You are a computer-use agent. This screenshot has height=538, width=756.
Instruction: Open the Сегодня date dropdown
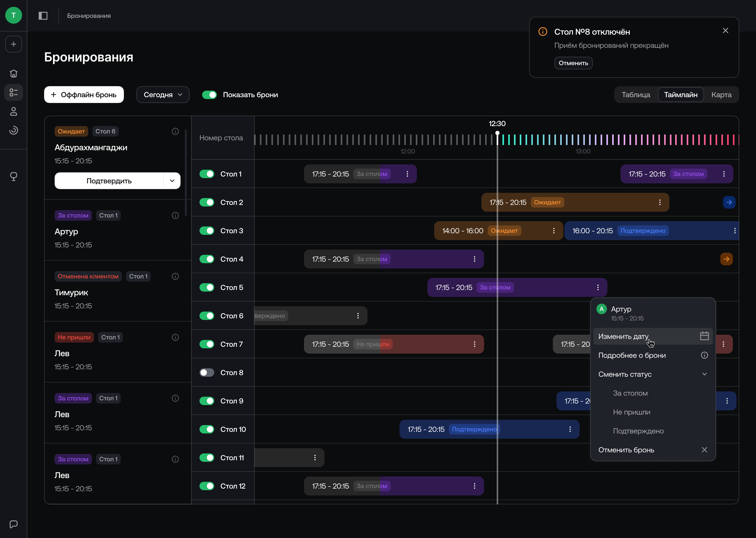pos(163,95)
